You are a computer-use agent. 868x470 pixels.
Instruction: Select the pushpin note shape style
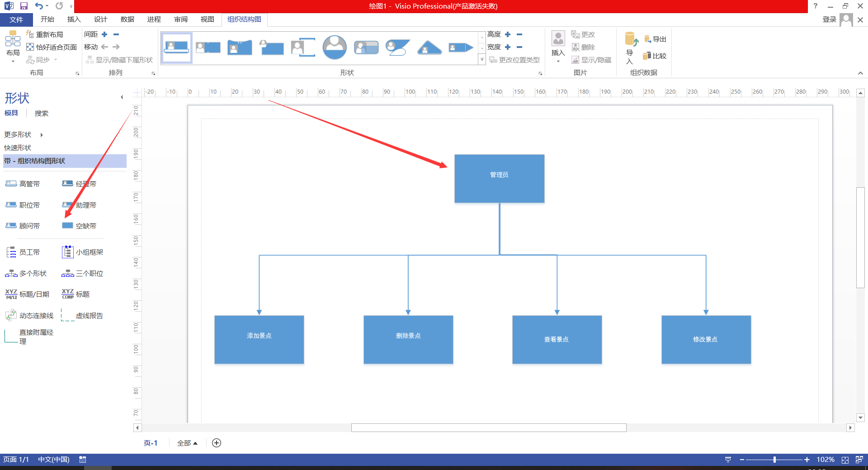pos(271,47)
